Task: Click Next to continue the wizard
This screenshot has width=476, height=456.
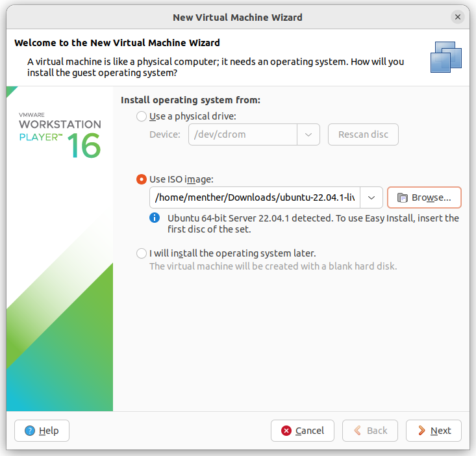Action: pos(434,431)
